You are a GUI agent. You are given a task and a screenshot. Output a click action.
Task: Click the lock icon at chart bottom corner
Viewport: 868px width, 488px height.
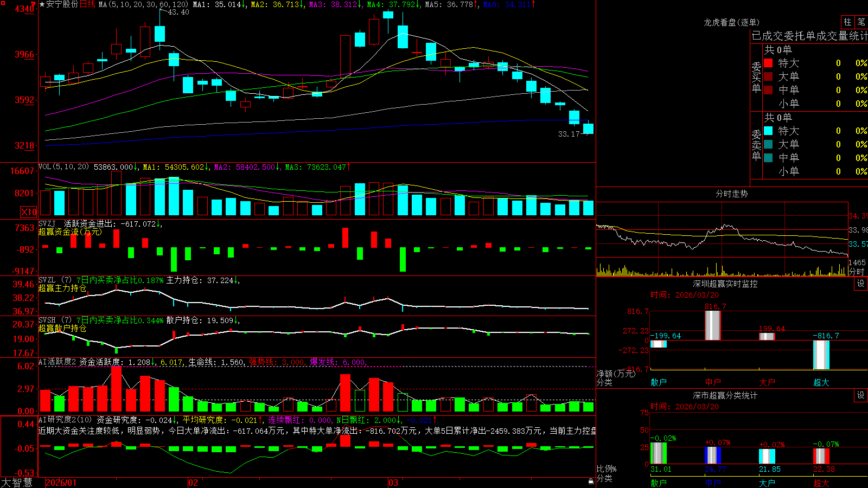pyautogui.click(x=591, y=481)
